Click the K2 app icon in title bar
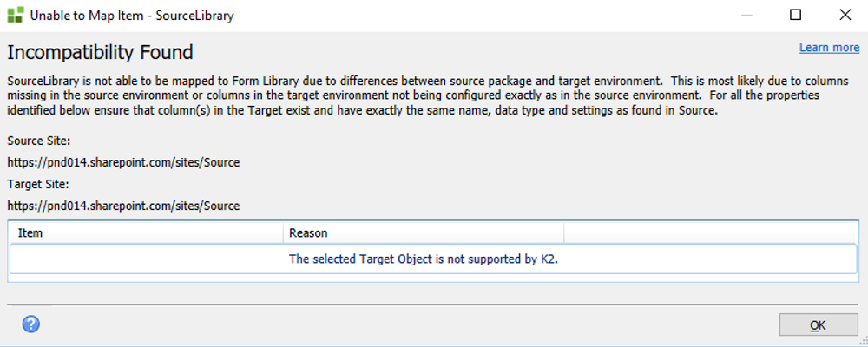The width and height of the screenshot is (868, 347). tap(16, 16)
